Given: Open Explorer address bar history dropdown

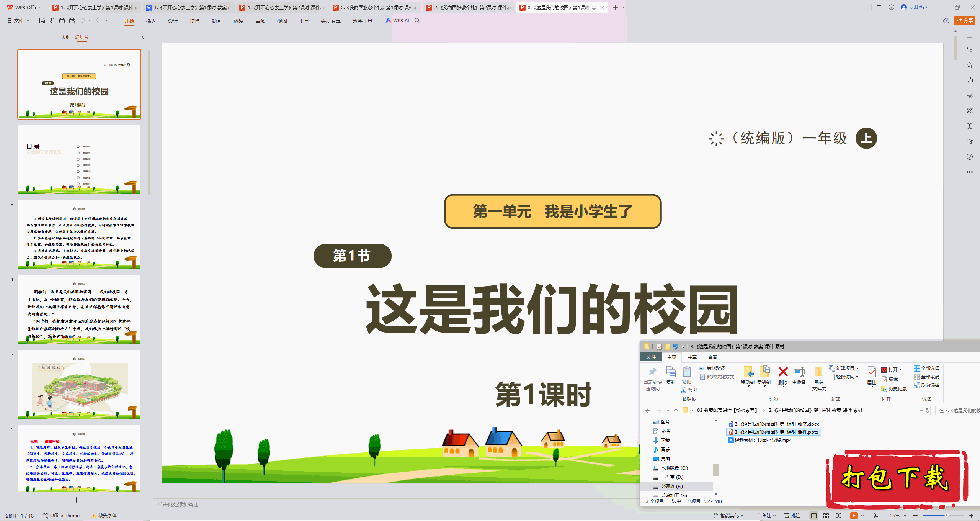Looking at the screenshot, I should coord(921,411).
